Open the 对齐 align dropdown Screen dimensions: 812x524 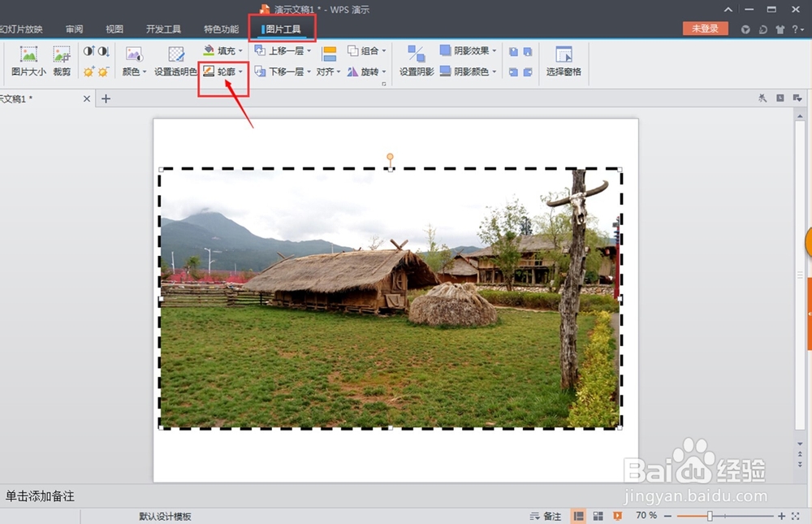pyautogui.click(x=328, y=61)
